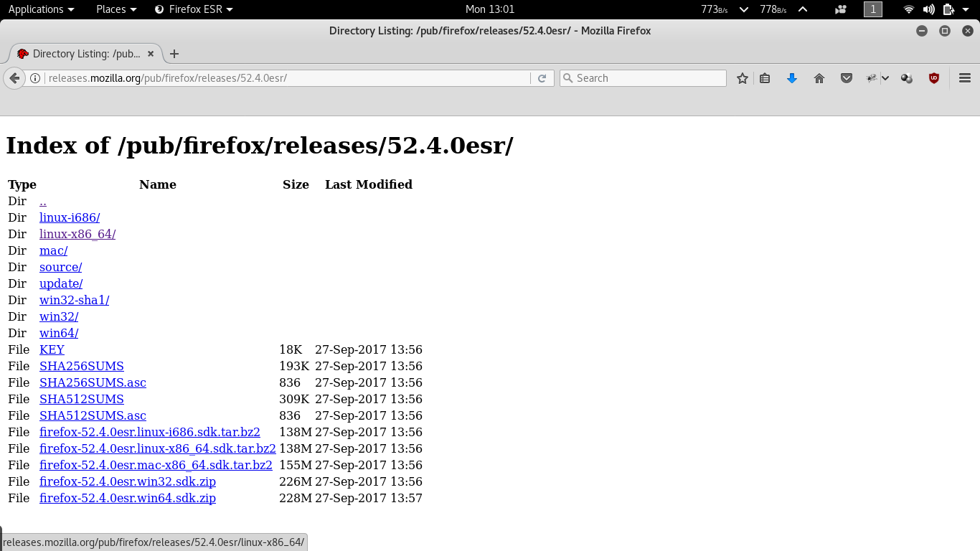
Task: Download firefox-52.4.0esr.mac-x86_64.sdk.tar.bz2
Action: 156,465
